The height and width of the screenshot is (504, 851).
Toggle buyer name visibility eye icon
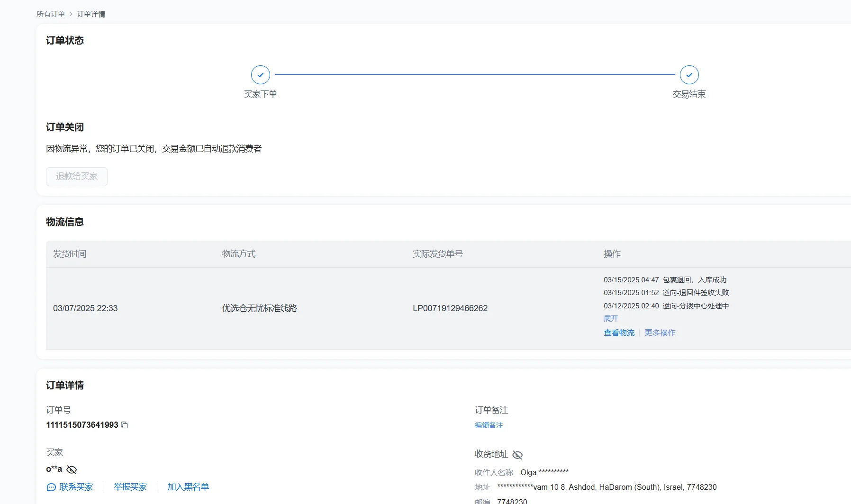tap(72, 469)
